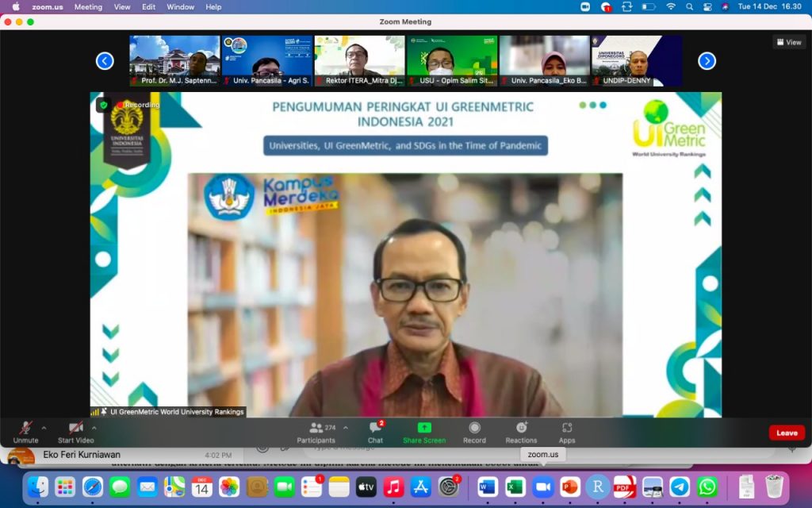This screenshot has width=812, height=508.
Task: Open PowerPoint from the Dock
Action: pos(570,487)
